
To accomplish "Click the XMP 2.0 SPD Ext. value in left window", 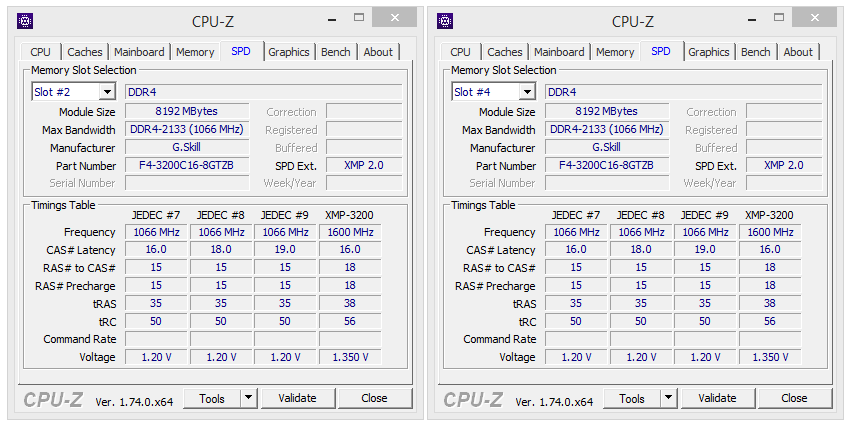I will click(x=364, y=165).
